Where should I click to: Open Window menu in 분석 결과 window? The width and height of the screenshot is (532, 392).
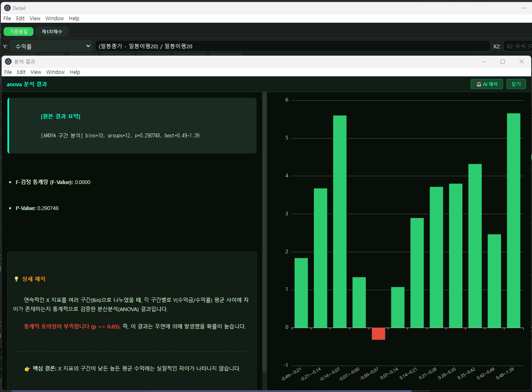(55, 72)
